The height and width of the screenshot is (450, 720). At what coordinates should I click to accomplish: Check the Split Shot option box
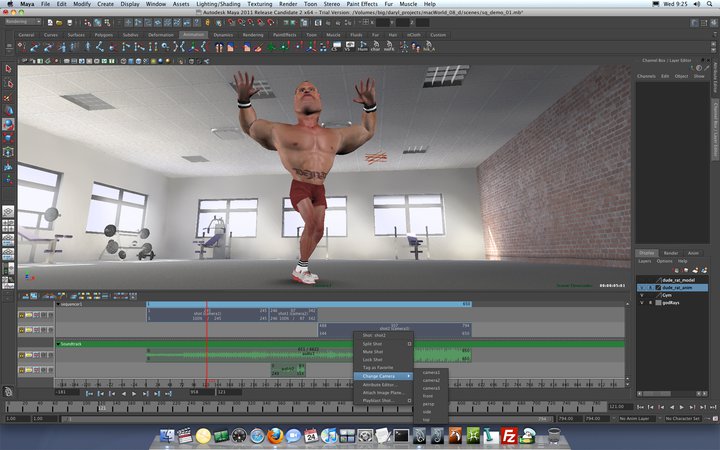tap(409, 344)
